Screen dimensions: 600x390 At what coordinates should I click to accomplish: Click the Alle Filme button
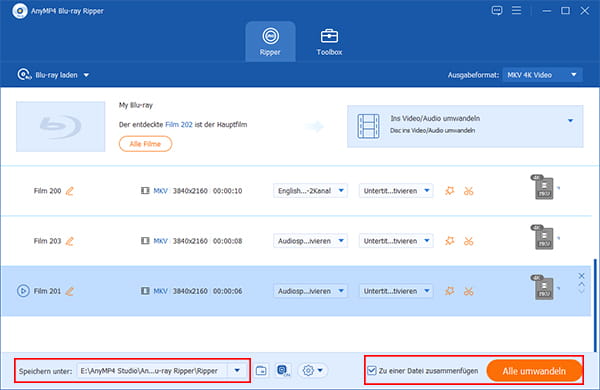145,144
